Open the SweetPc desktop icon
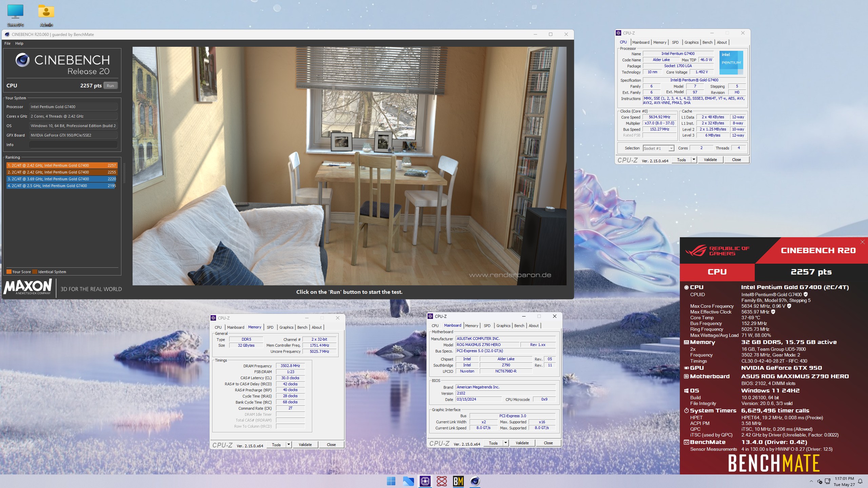 pyautogui.click(x=15, y=15)
